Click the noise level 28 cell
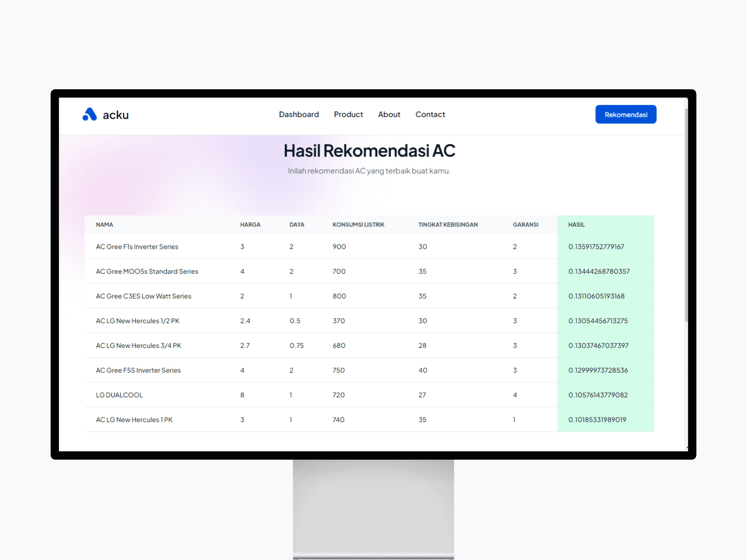 click(423, 346)
